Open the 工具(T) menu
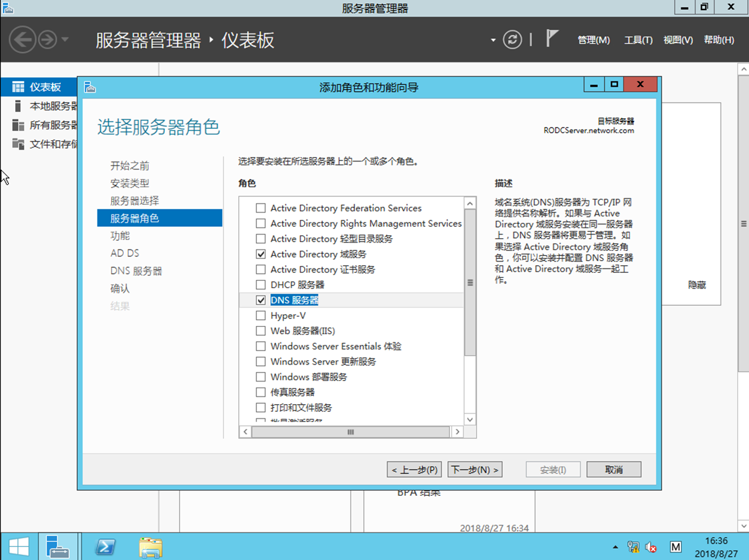 [x=638, y=40]
